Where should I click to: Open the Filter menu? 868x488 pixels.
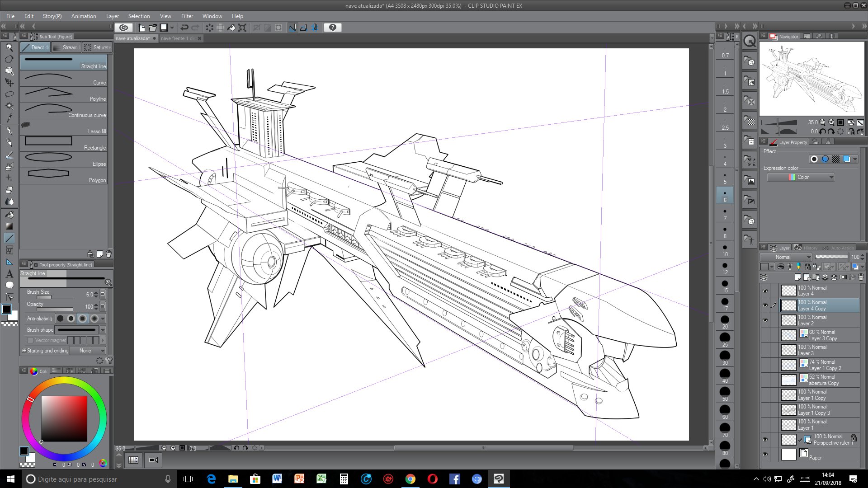(x=187, y=16)
